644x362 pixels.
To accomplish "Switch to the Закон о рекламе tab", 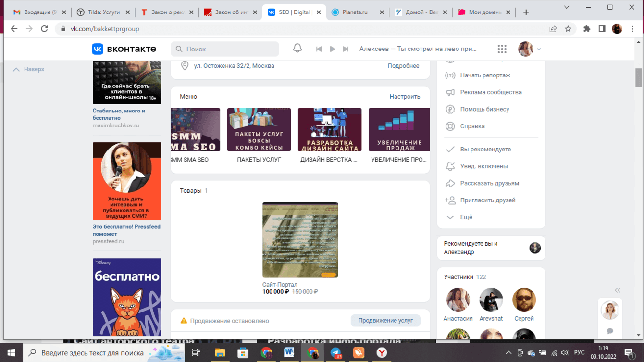I will tap(167, 12).
